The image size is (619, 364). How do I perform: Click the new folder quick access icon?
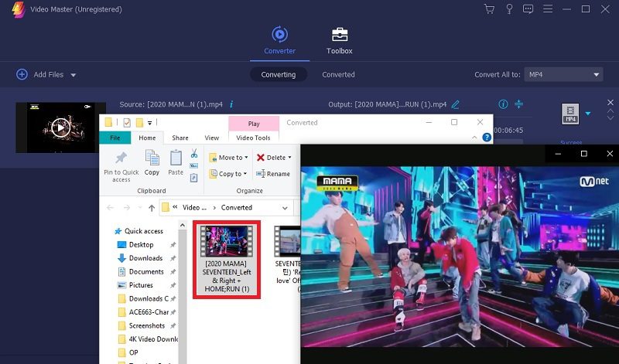tap(139, 123)
